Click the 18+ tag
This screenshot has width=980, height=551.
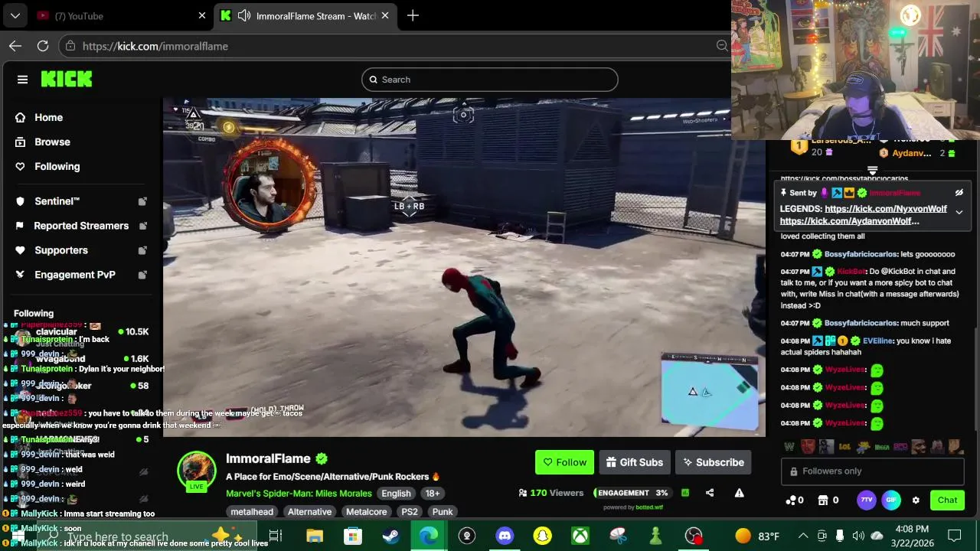tap(433, 494)
